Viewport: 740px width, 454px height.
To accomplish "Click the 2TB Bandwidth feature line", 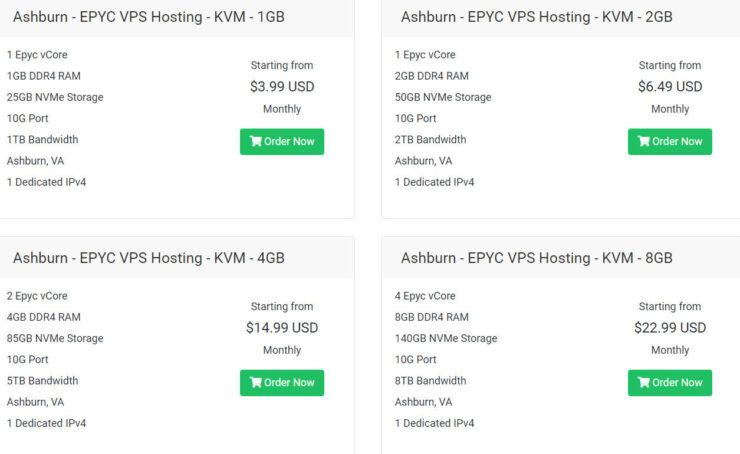I will [x=430, y=140].
